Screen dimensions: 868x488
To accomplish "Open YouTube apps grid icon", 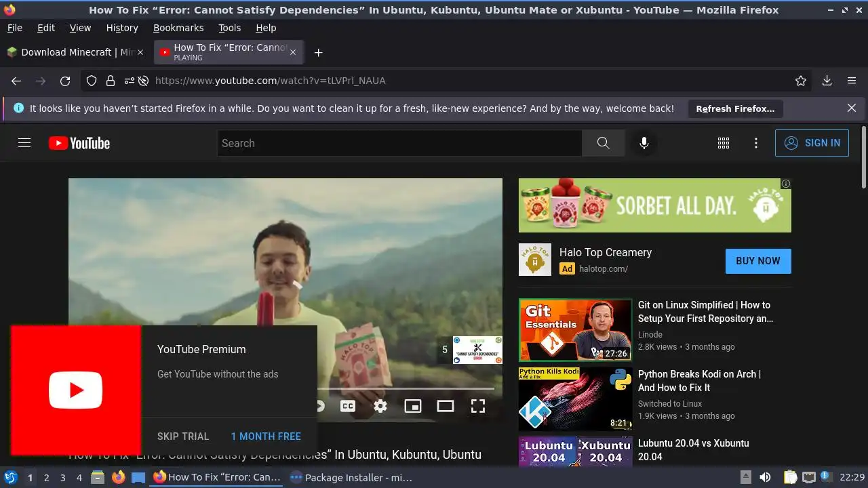I will pos(724,143).
